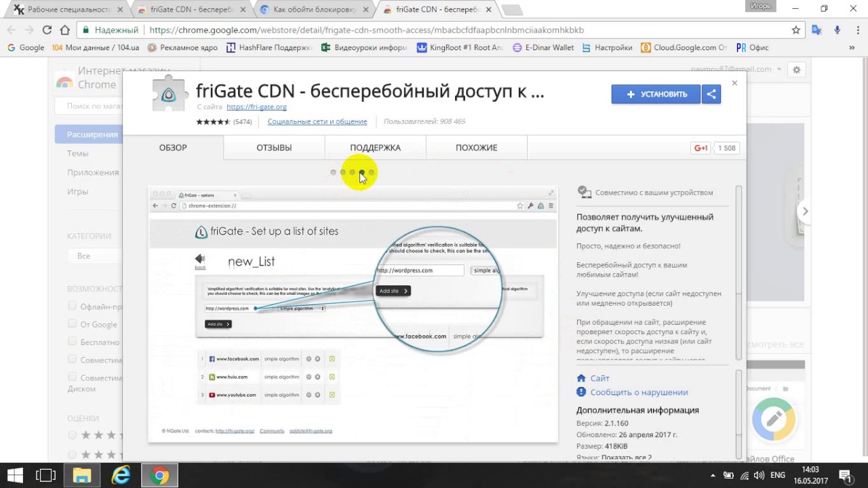Screen dimensions: 868x488
Task: Click the browser back arrow
Action: pyautogui.click(x=12, y=30)
